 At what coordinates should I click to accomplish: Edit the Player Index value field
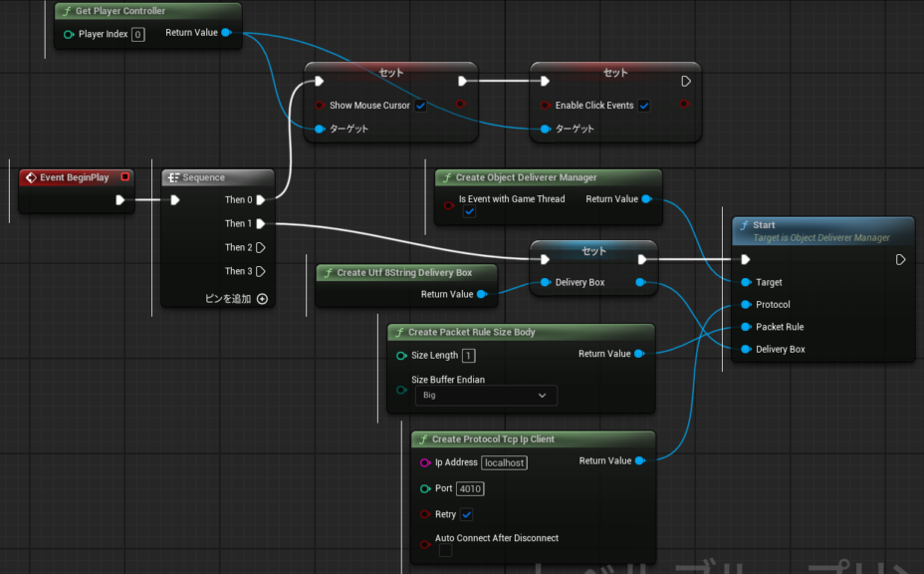[x=137, y=34]
